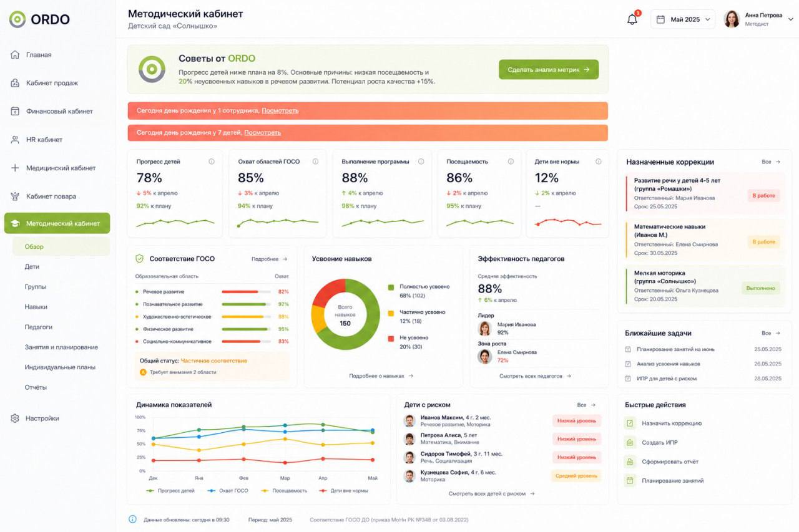Click the Сформировать отчёт quick action icon
799x532 pixels.
tap(630, 462)
